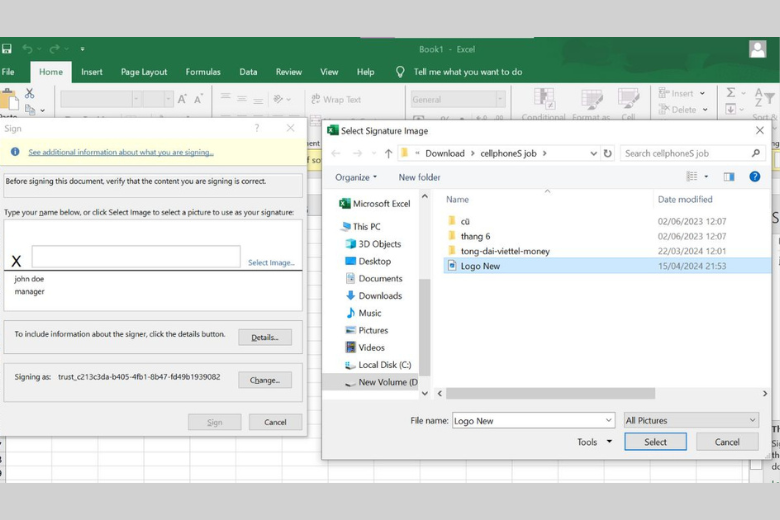Click Wrap Text in the ribbon
Viewport: 780px width, 520px height.
tap(336, 99)
